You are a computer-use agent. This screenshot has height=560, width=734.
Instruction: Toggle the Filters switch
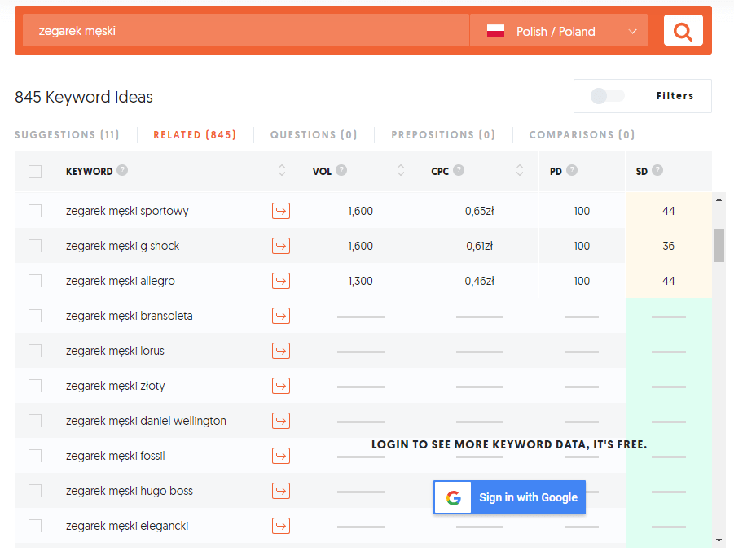pos(606,96)
